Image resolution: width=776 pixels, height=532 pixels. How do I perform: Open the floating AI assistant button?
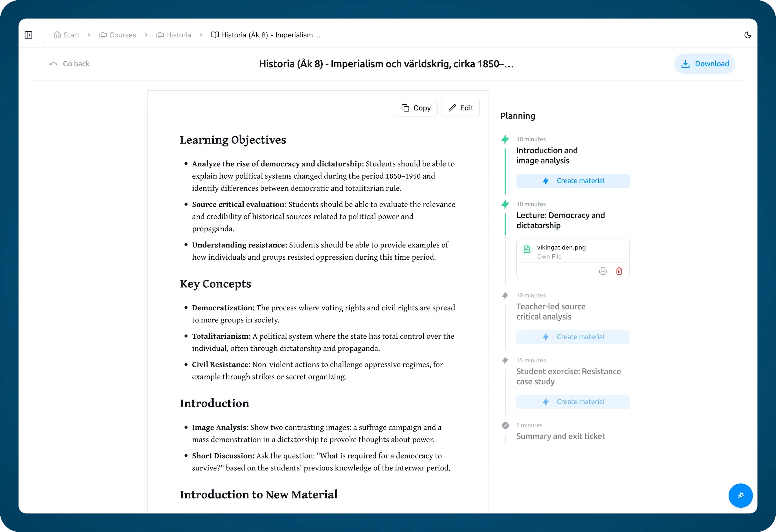click(740, 495)
